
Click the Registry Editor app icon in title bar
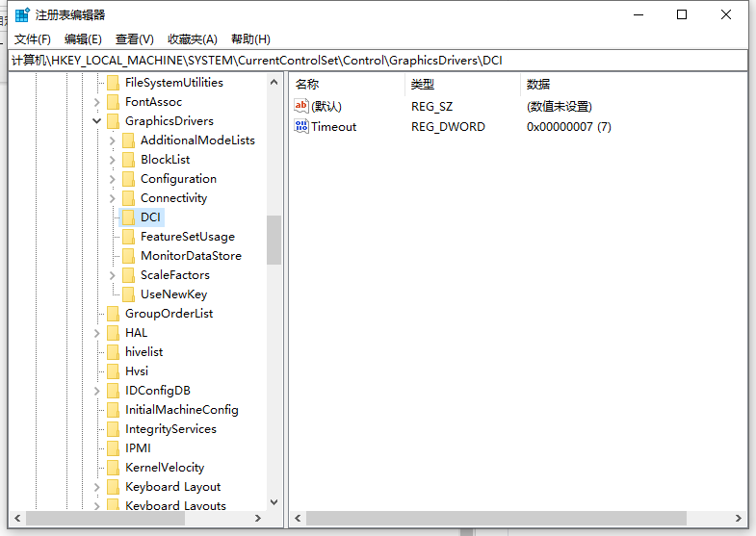click(x=22, y=14)
